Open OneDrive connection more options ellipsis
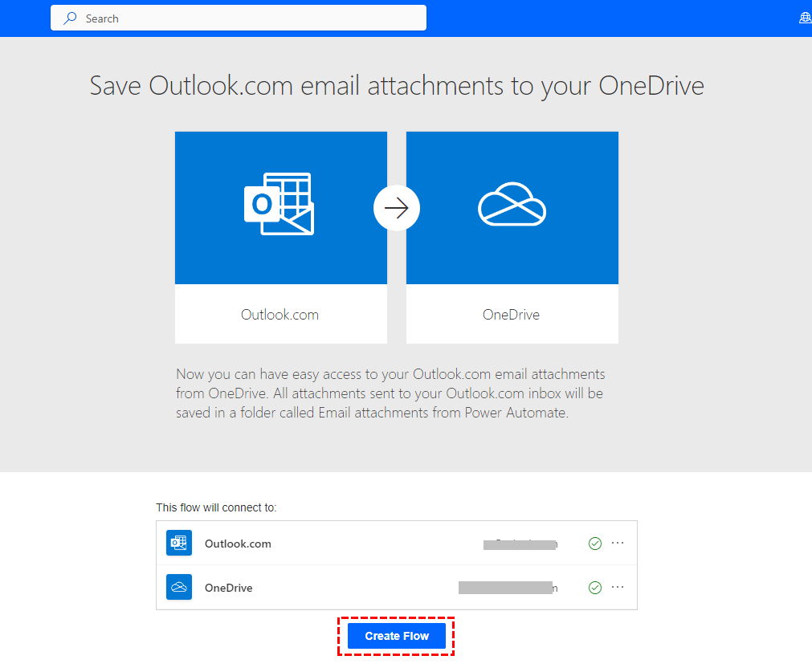 (618, 587)
